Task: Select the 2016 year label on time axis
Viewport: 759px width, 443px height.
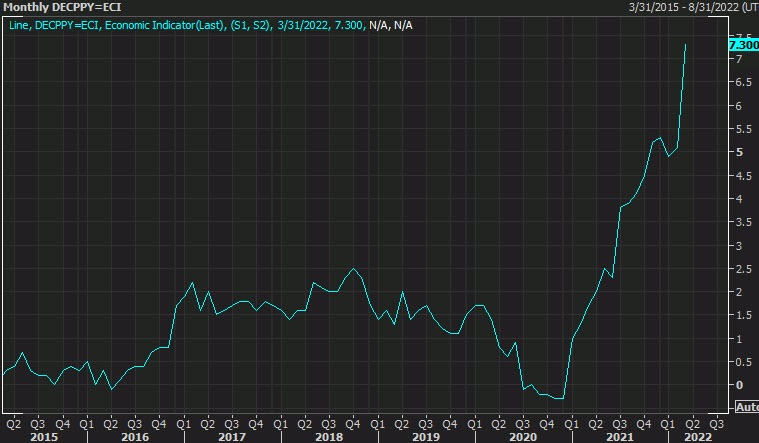Action: (x=135, y=436)
